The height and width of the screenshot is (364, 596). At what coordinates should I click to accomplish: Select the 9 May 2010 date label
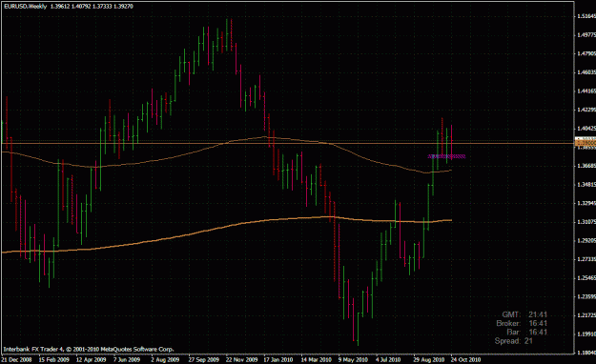pos(353,359)
